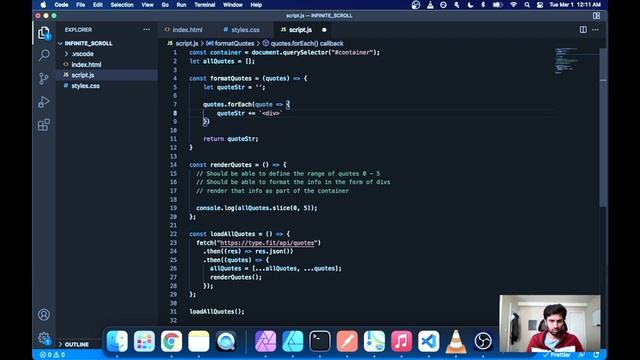The height and width of the screenshot is (360, 640).
Task: Open VLC cone icon in Dock
Action: coord(456,341)
